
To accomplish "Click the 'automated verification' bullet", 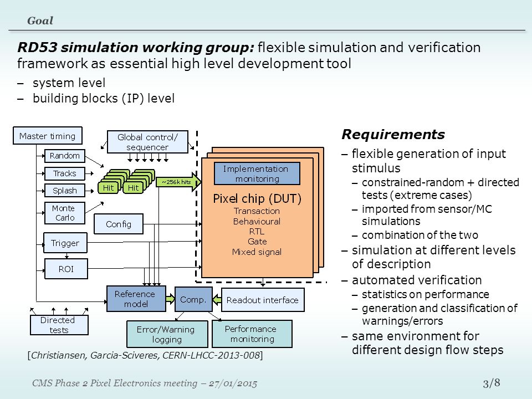I will click(x=417, y=280).
